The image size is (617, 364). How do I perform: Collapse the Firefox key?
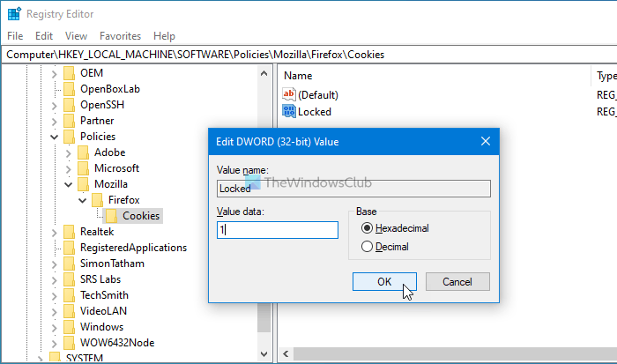[x=83, y=200]
